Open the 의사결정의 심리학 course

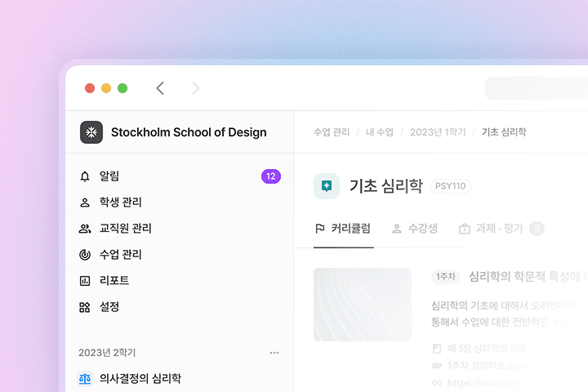click(x=140, y=378)
